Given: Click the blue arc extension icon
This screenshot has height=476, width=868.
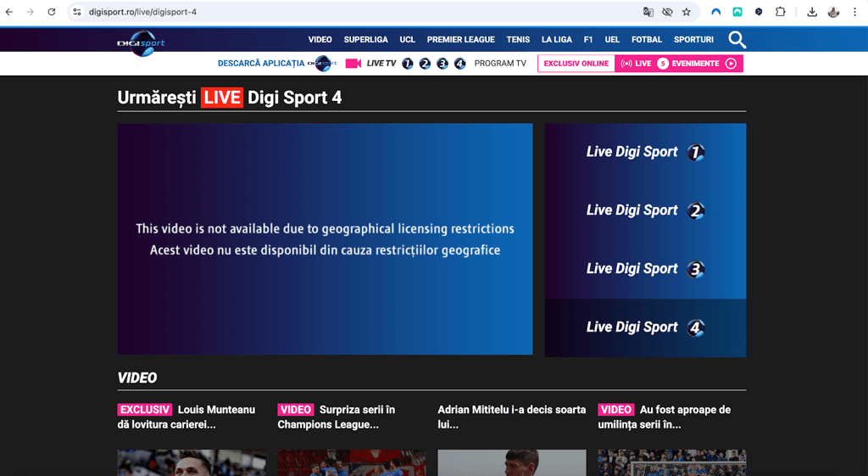Looking at the screenshot, I should click(x=715, y=12).
